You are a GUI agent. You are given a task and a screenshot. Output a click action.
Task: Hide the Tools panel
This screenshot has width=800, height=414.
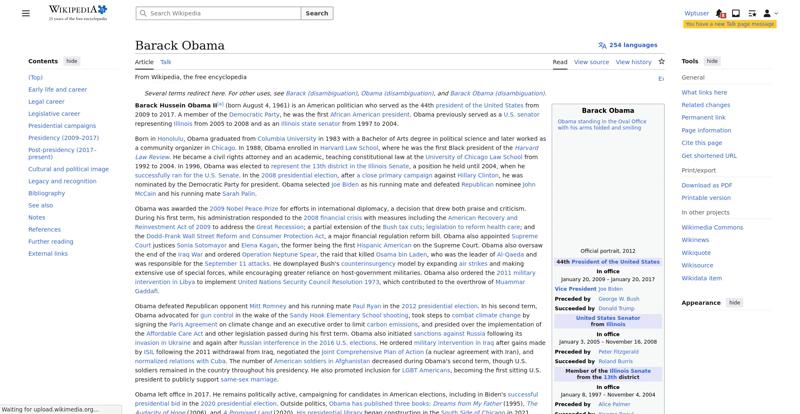712,61
